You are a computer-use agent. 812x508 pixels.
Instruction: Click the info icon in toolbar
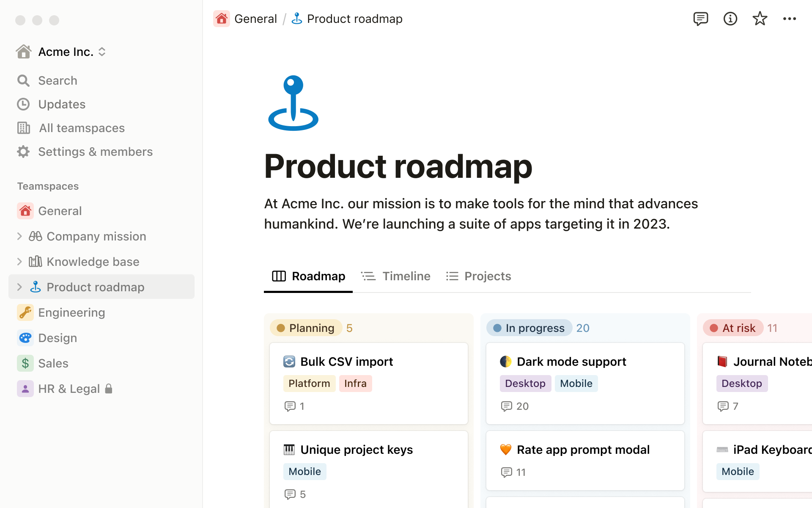pos(730,19)
